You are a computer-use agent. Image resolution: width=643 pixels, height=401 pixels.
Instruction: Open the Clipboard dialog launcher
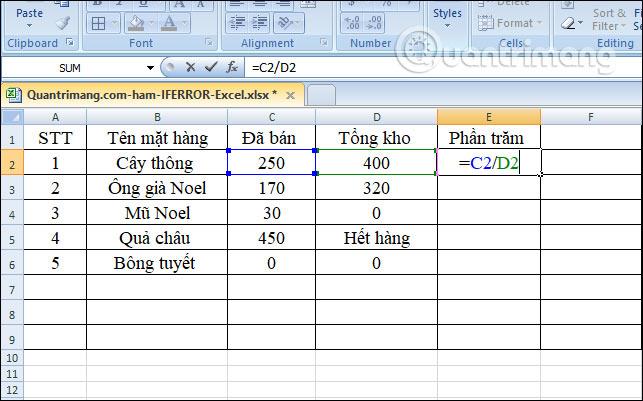click(x=70, y=42)
